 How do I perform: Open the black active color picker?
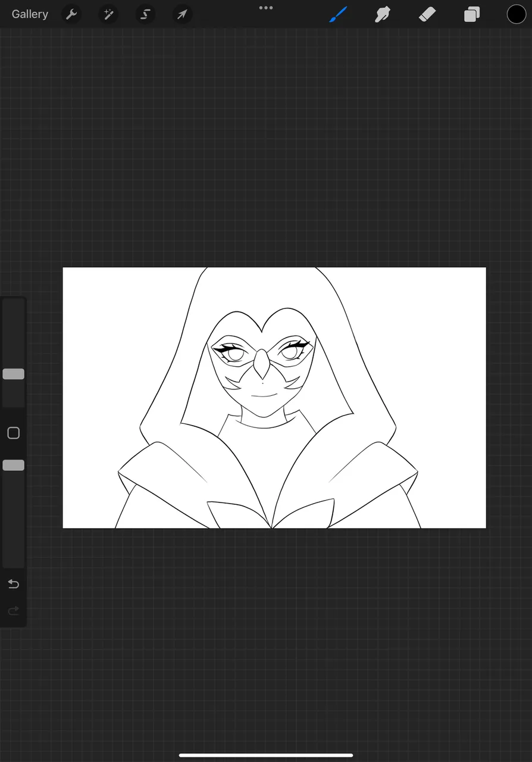[x=516, y=14]
